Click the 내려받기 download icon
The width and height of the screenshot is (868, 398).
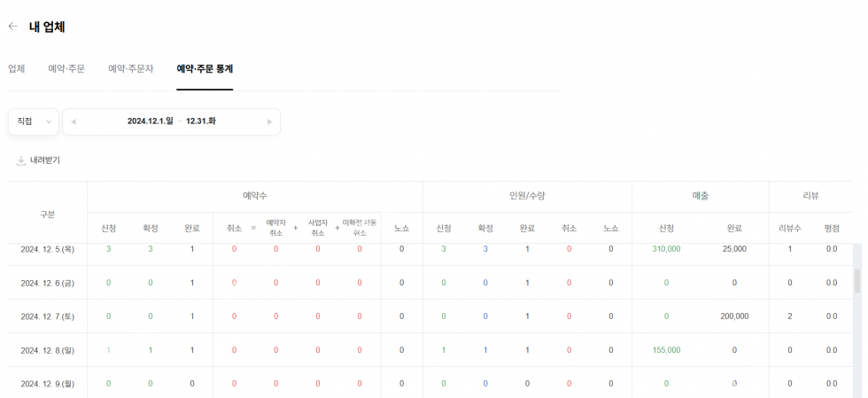21,161
